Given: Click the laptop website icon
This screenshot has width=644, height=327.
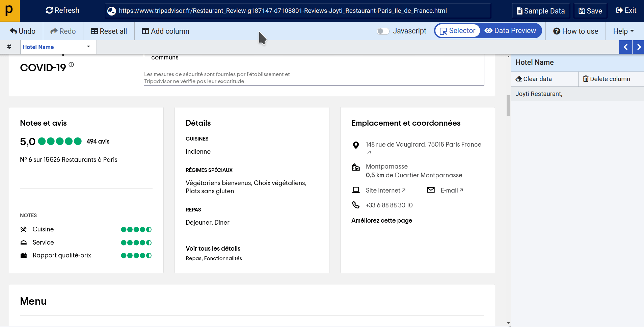Looking at the screenshot, I should click(356, 190).
